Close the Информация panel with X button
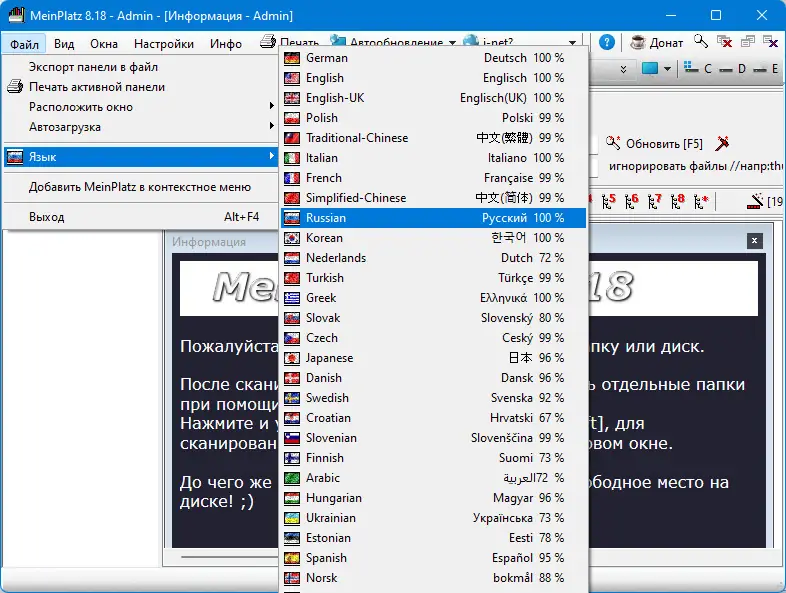This screenshot has width=786, height=593. tap(754, 241)
